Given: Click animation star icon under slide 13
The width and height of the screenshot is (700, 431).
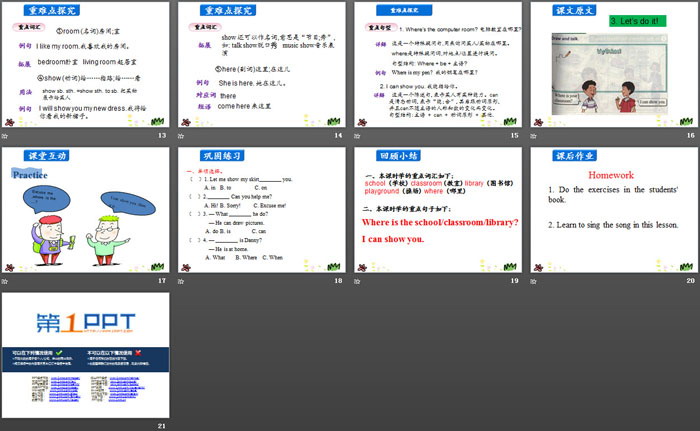Looking at the screenshot, I should click(5, 136).
